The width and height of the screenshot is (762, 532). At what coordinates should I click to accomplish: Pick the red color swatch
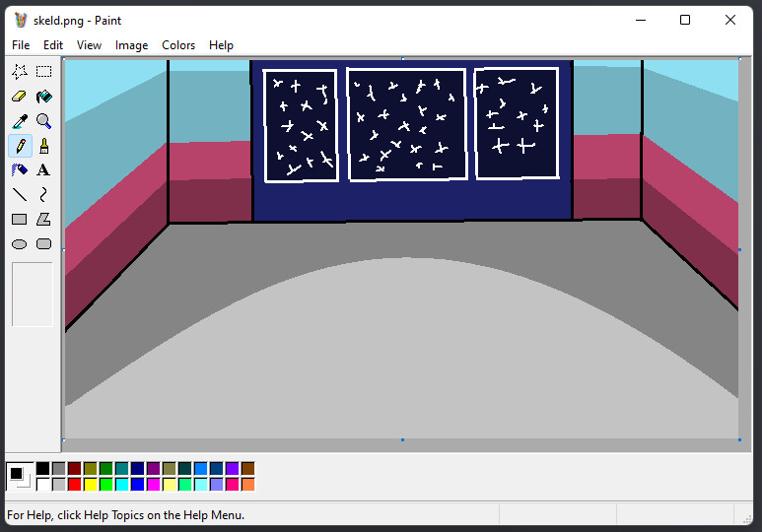(x=74, y=484)
